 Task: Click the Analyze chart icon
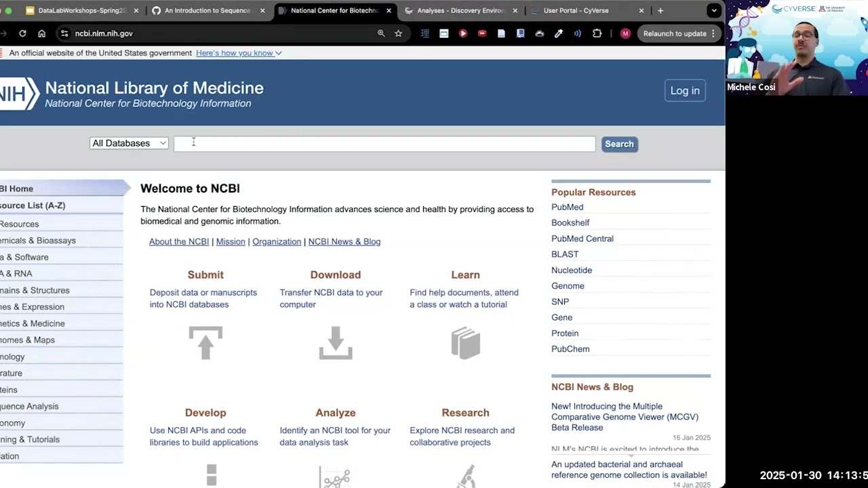click(336, 476)
